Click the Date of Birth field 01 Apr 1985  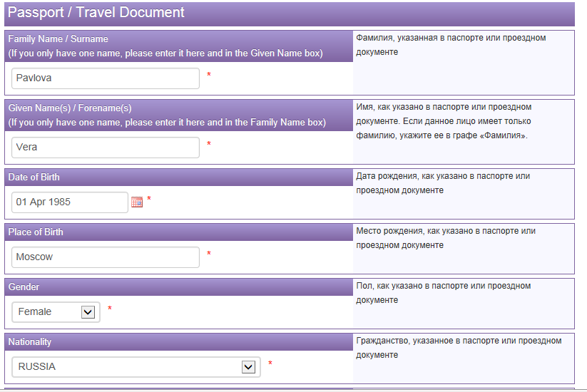pyautogui.click(x=70, y=202)
